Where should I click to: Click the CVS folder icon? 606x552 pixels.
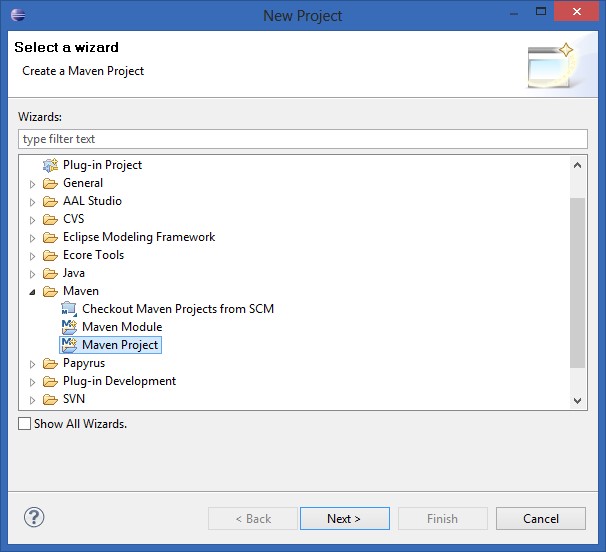(x=50, y=220)
